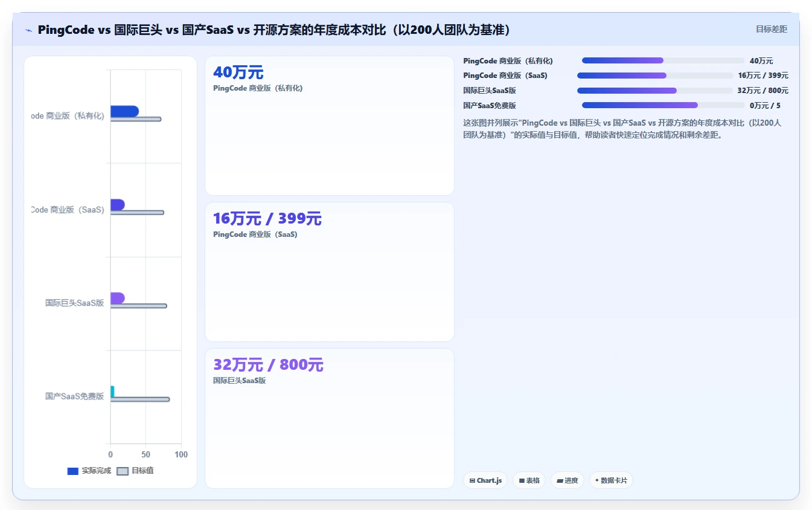Click the gray 目标值 legend color box
Image resolution: width=812 pixels, height=510 pixels.
tap(123, 471)
